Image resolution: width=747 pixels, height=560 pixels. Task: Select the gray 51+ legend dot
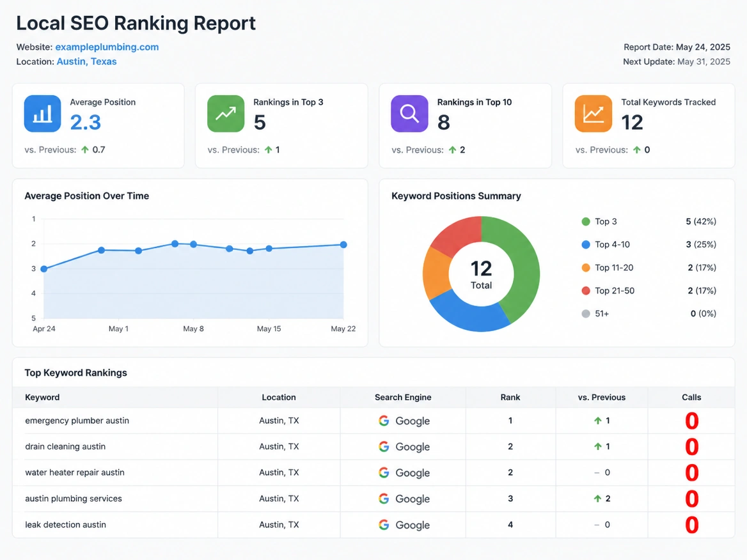coord(586,314)
